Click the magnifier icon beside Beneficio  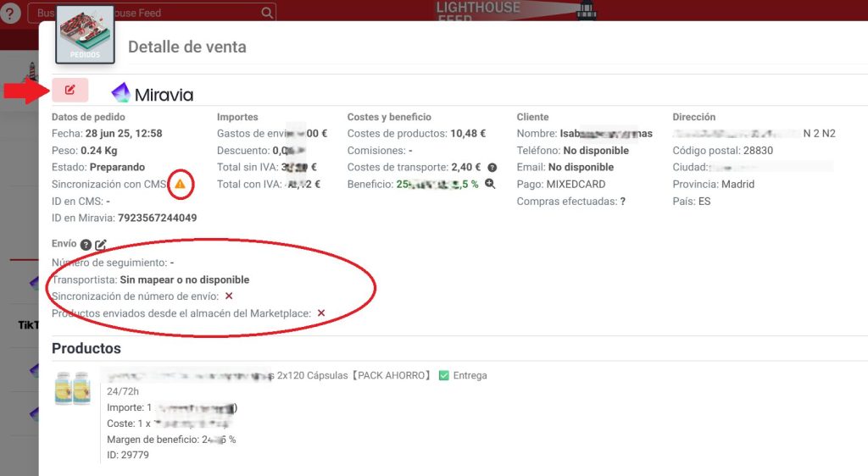tap(490, 184)
